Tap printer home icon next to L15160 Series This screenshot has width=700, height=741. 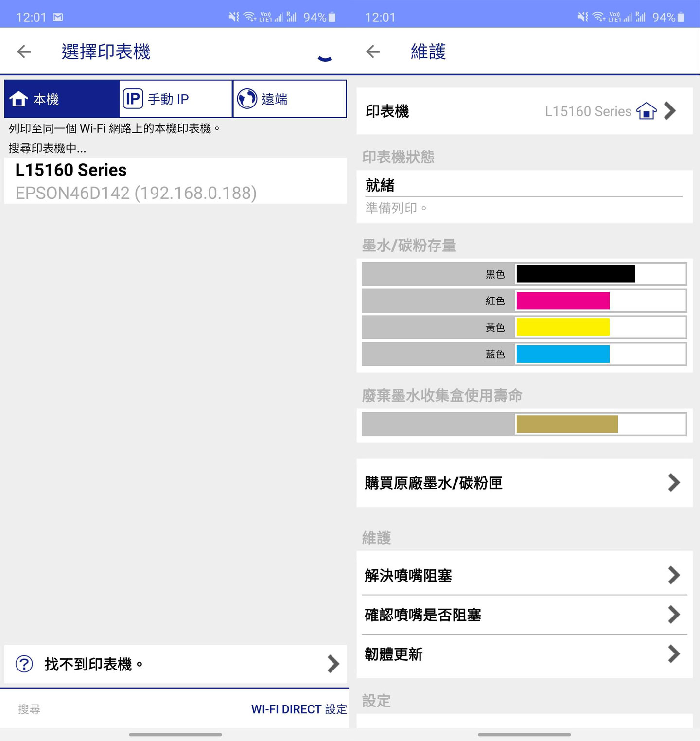point(646,111)
